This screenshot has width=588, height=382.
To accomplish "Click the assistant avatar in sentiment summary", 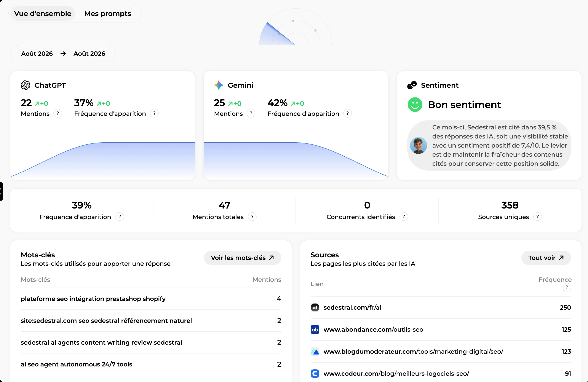I will 418,145.
